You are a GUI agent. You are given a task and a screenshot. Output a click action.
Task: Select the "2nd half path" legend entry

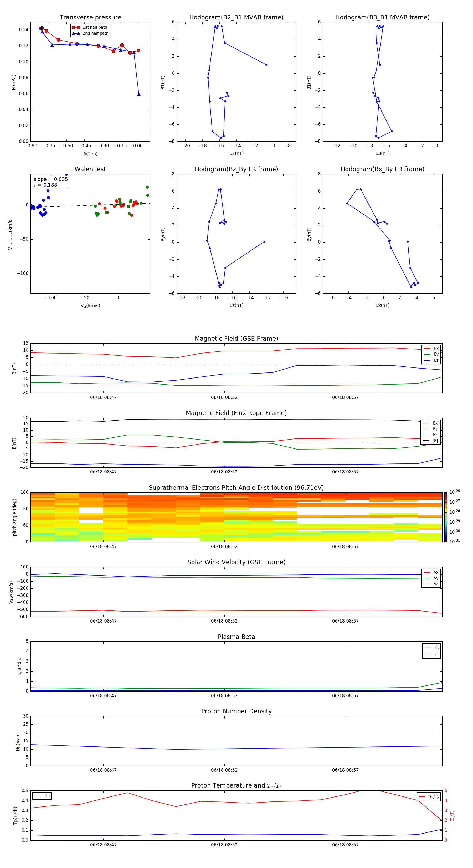pos(90,33)
